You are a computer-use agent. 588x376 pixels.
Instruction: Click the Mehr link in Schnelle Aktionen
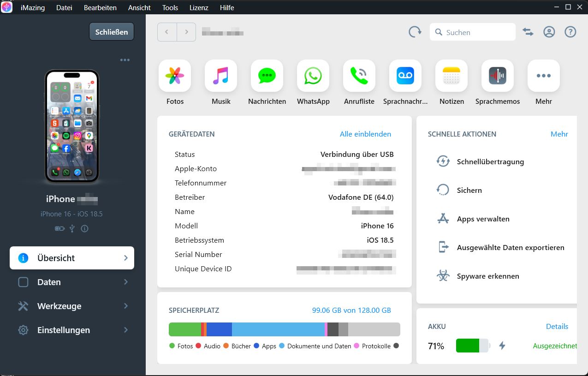(559, 134)
